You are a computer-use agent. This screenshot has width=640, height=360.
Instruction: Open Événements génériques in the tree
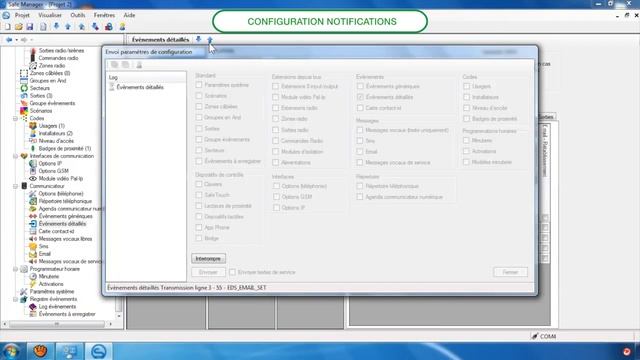tap(65, 216)
